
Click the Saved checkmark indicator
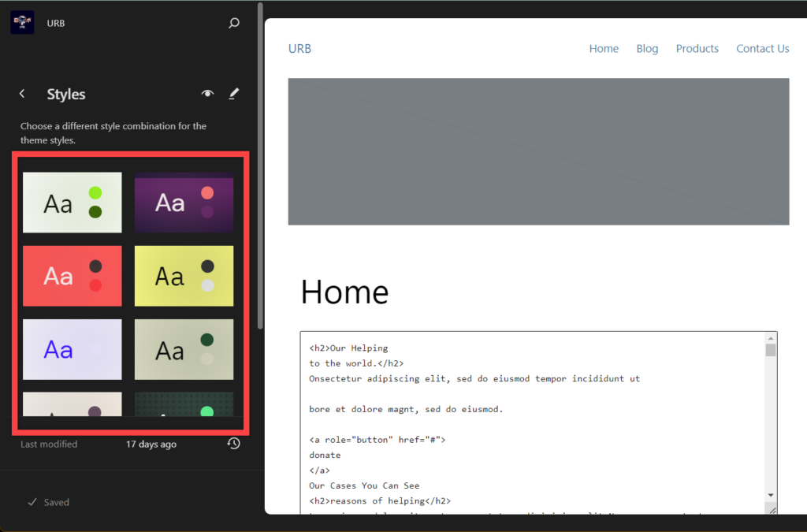click(48, 502)
